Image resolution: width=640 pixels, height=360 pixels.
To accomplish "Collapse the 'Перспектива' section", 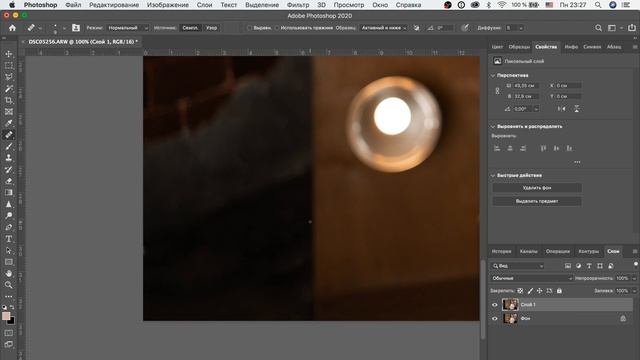I will [x=493, y=76].
